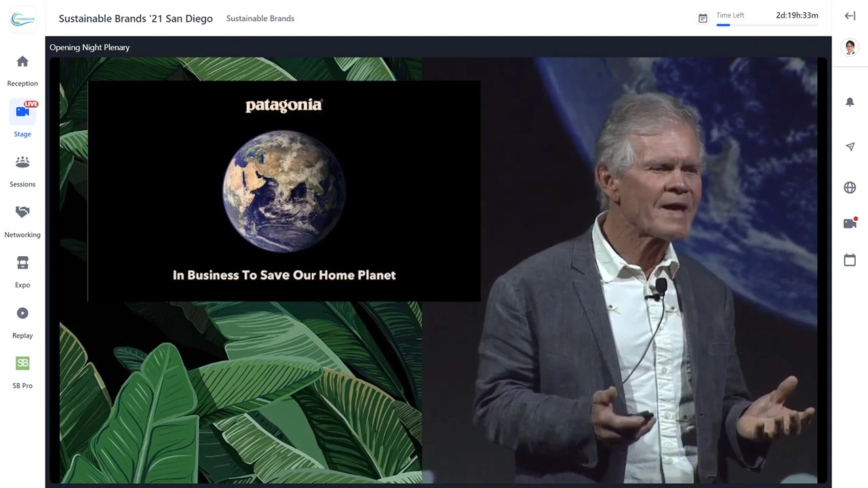Click the Patagonia presentation slide
The width and height of the screenshot is (868, 488).
[284, 191]
